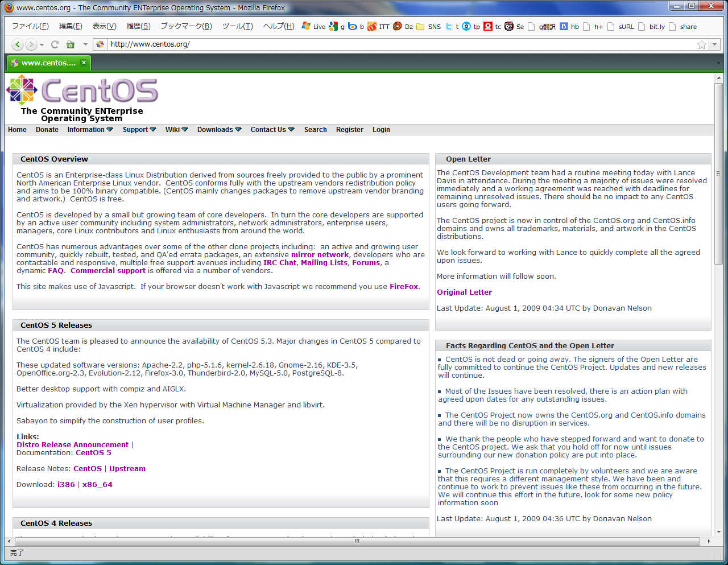This screenshot has height=565, width=728.
Task: Open the Distro Release Announcement link
Action: click(x=72, y=445)
